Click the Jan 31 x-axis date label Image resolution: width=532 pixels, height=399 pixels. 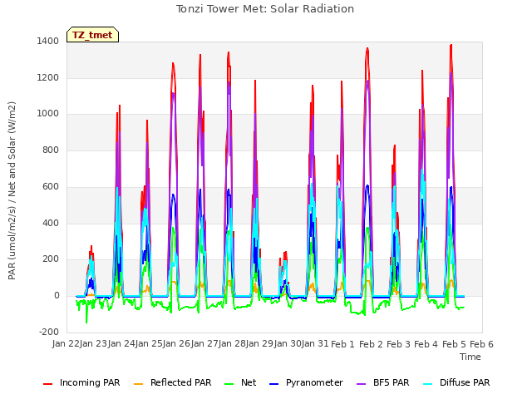click(x=315, y=343)
